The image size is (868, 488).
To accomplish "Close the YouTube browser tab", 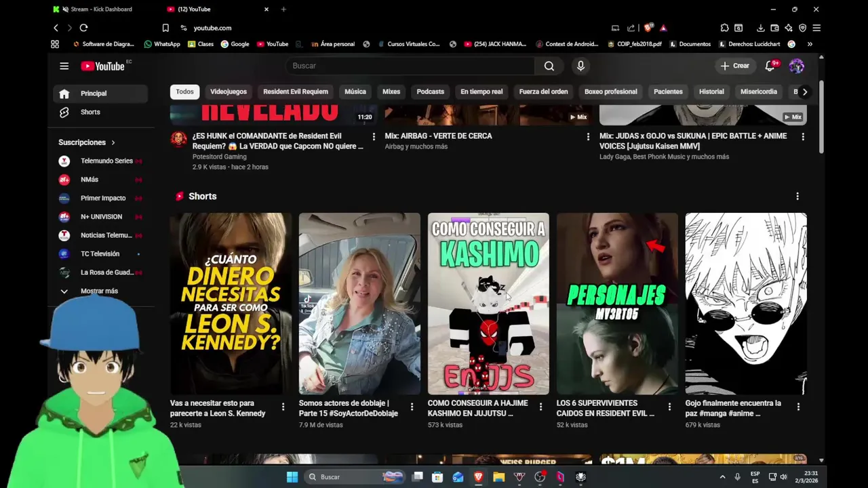I will click(267, 9).
